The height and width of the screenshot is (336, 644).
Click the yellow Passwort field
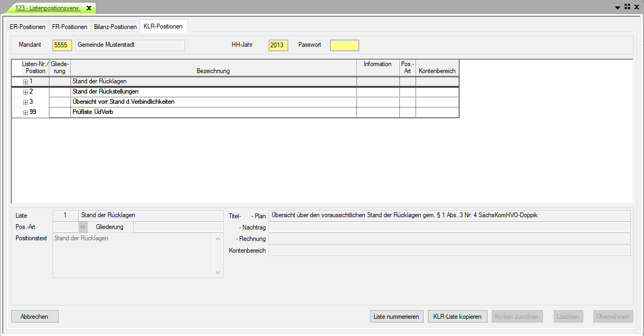[x=344, y=45]
